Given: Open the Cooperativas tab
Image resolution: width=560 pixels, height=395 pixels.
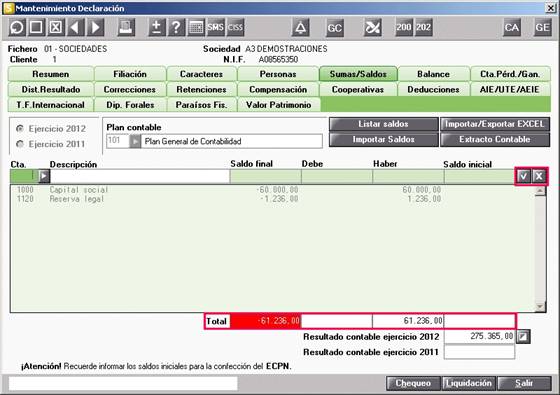Looking at the screenshot, I should click(358, 89).
